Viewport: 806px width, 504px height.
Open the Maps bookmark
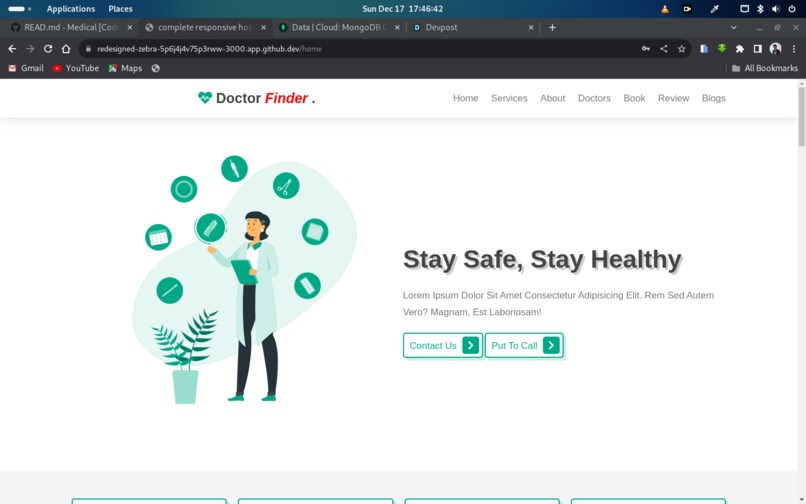click(125, 68)
